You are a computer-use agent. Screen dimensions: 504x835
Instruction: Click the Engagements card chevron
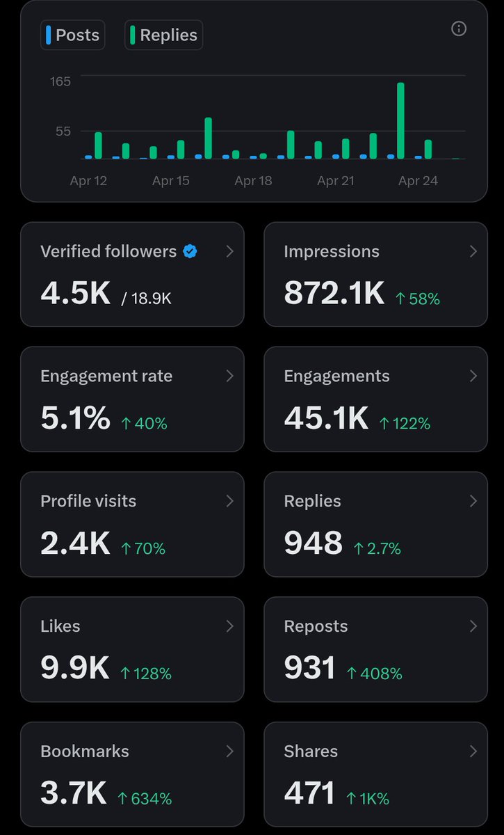point(473,376)
